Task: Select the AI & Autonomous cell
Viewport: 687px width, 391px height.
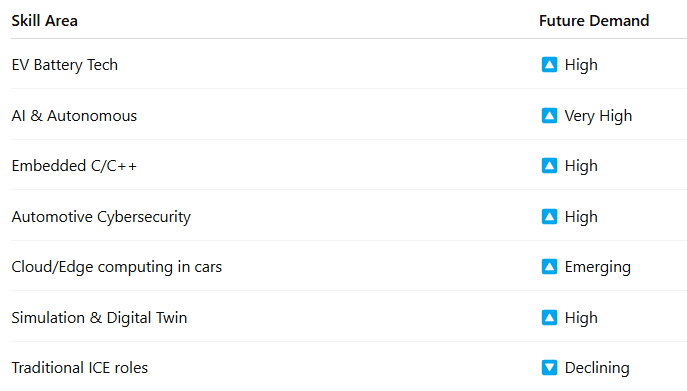Action: (74, 116)
